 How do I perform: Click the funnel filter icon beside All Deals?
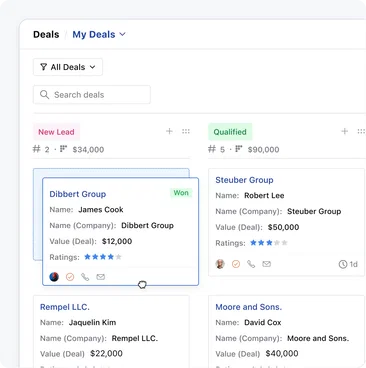tap(43, 67)
